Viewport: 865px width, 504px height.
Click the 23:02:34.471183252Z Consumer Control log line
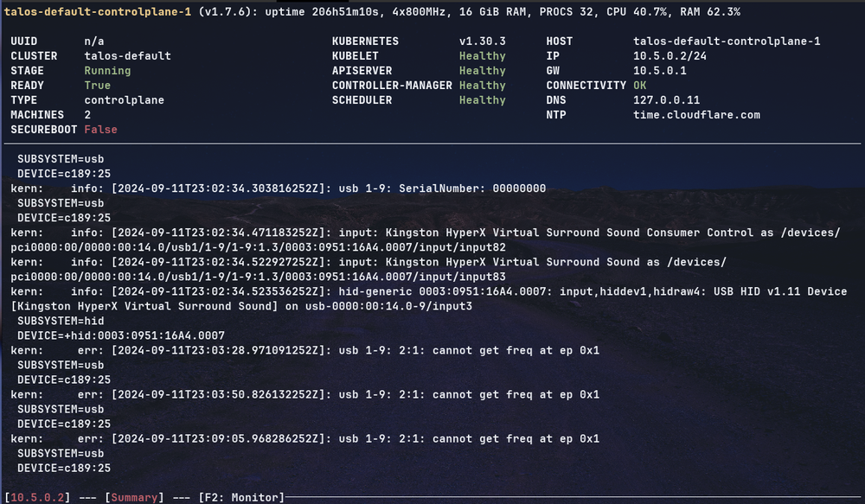(426, 233)
